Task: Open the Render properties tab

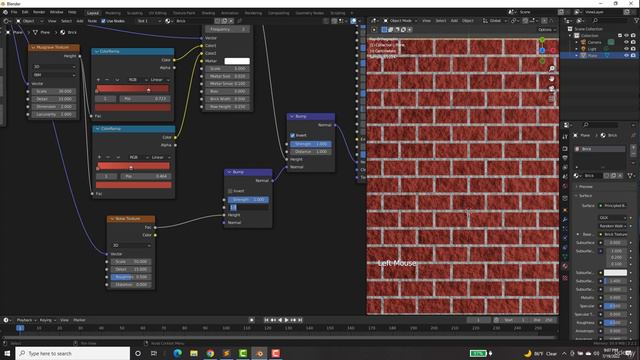Action: [565, 149]
